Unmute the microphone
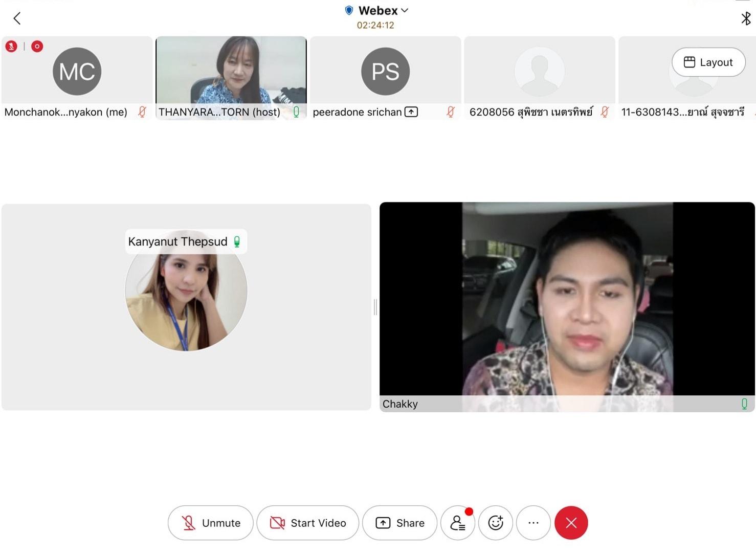The height and width of the screenshot is (556, 756). coord(211,523)
